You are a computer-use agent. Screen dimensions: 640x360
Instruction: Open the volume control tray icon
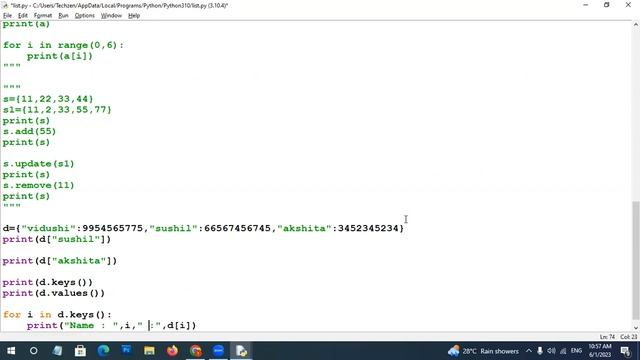(x=551, y=351)
